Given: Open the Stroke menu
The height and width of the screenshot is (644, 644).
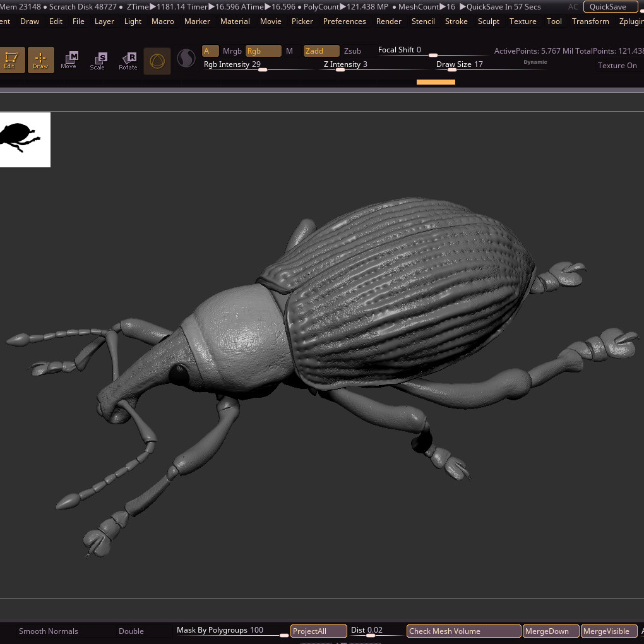Looking at the screenshot, I should (x=456, y=21).
